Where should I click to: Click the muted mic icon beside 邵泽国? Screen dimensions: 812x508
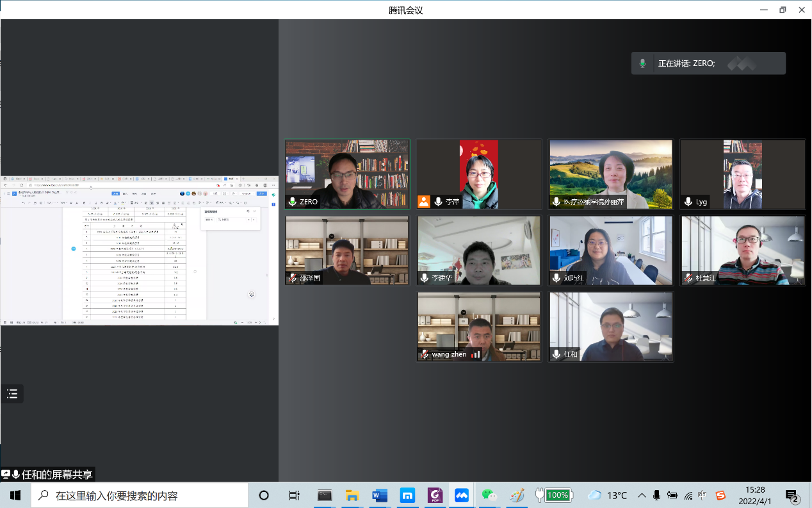pyautogui.click(x=293, y=278)
